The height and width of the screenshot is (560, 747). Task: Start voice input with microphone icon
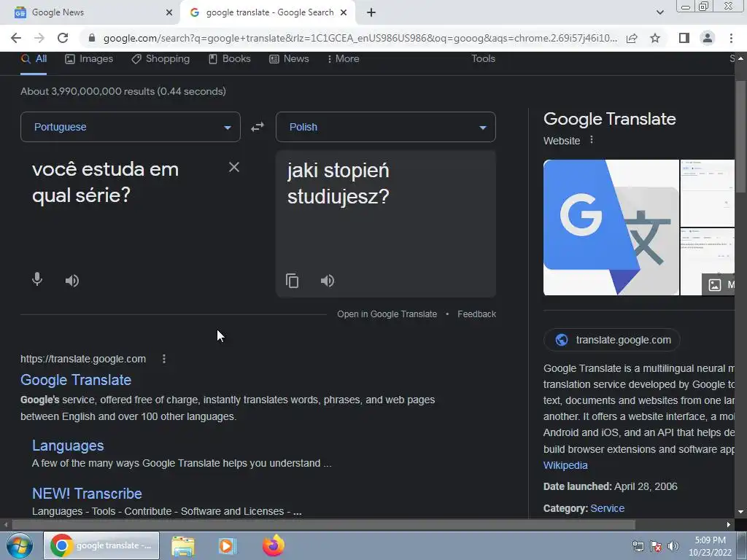pos(37,279)
